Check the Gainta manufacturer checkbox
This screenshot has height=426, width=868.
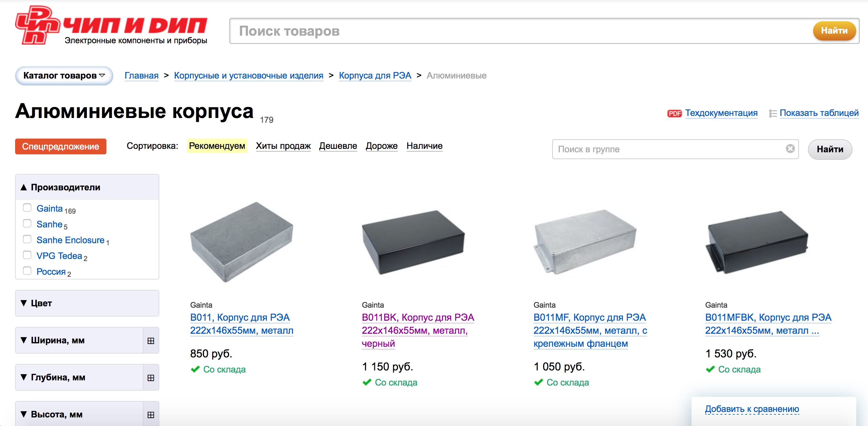[27, 208]
